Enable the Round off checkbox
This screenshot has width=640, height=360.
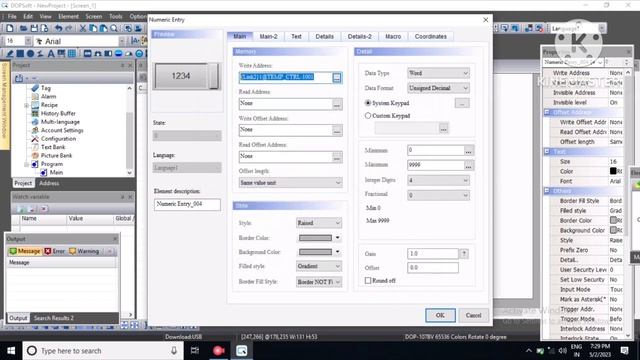coord(368,280)
